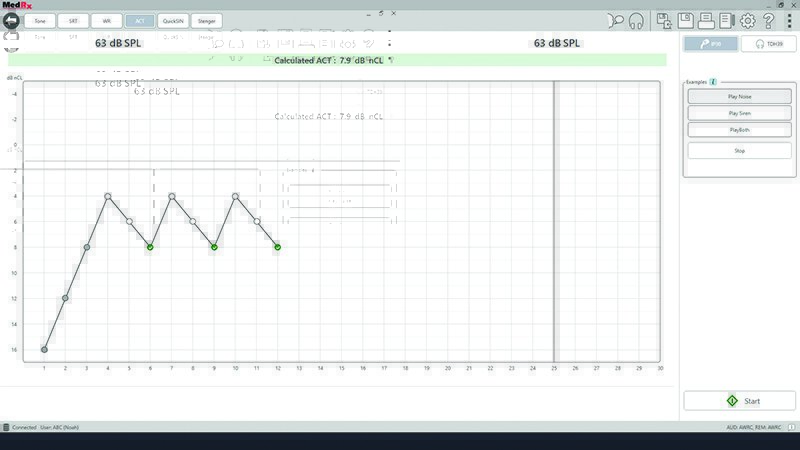The height and width of the screenshot is (450, 800).
Task: Click the status bar info icon
Action: tap(791, 427)
